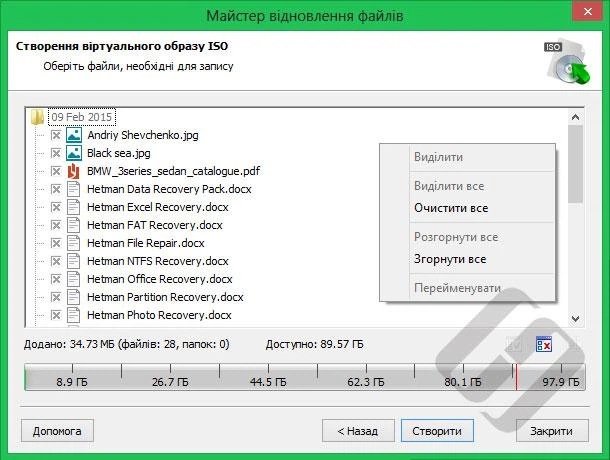
Task: Toggle checkbox for Hetman File Repair.docx
Action: coord(56,243)
